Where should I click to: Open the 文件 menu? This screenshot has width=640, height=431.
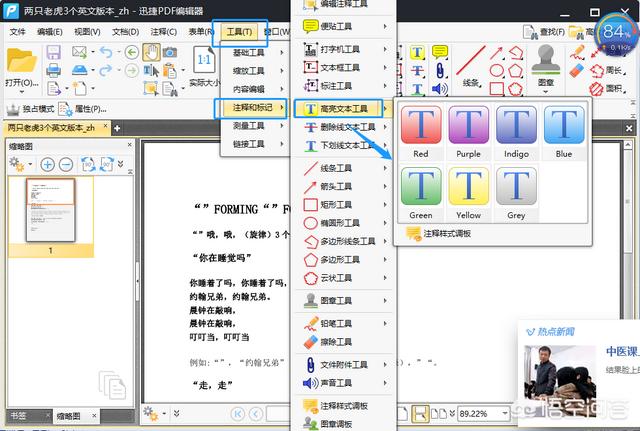click(x=17, y=32)
